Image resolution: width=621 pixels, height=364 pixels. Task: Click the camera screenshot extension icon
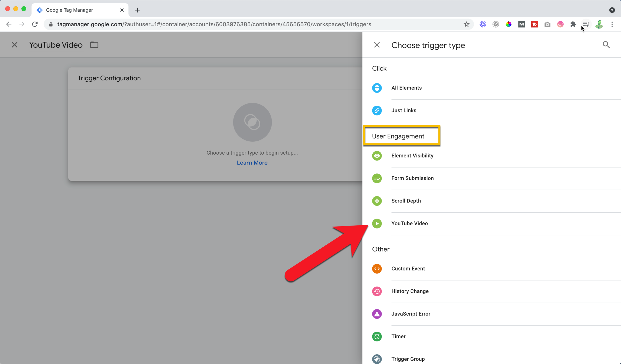pyautogui.click(x=547, y=24)
